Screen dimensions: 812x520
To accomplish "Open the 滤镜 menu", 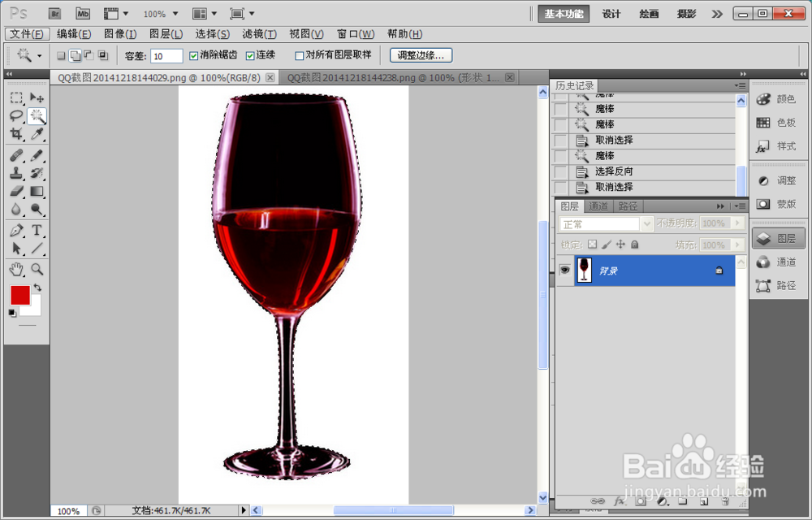I will click(x=258, y=33).
